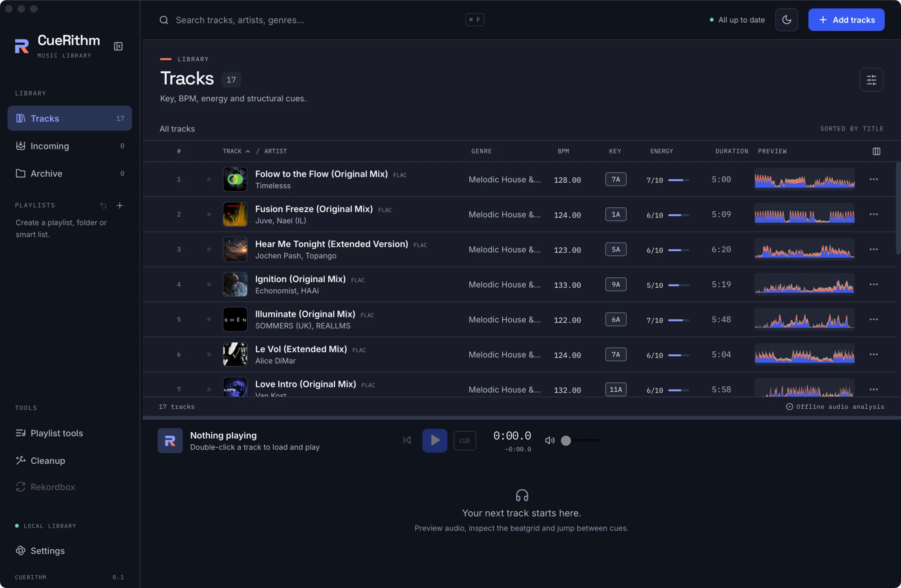Open more options for Illuminate

tap(874, 320)
